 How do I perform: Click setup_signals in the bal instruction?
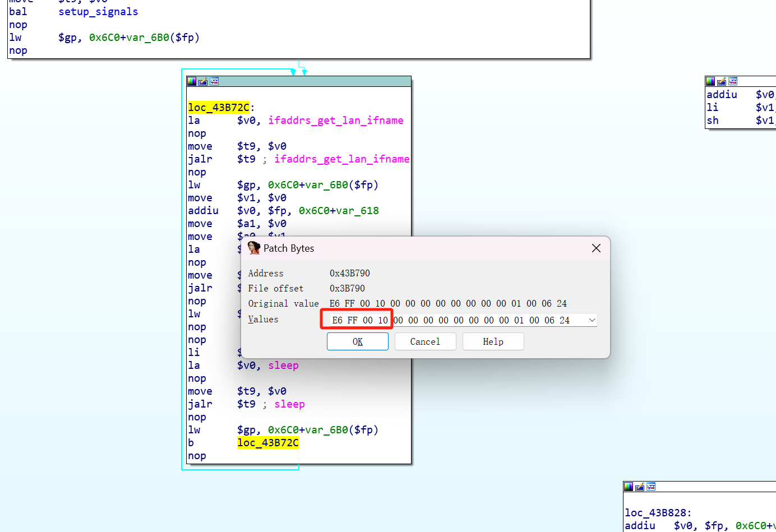pos(98,12)
